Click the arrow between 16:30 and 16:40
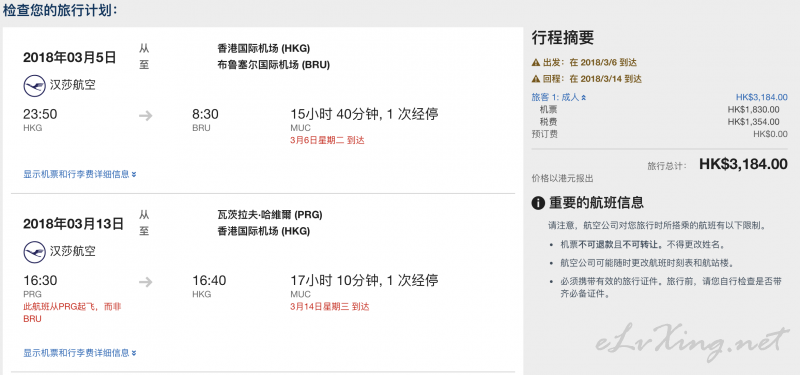 pyautogui.click(x=146, y=282)
